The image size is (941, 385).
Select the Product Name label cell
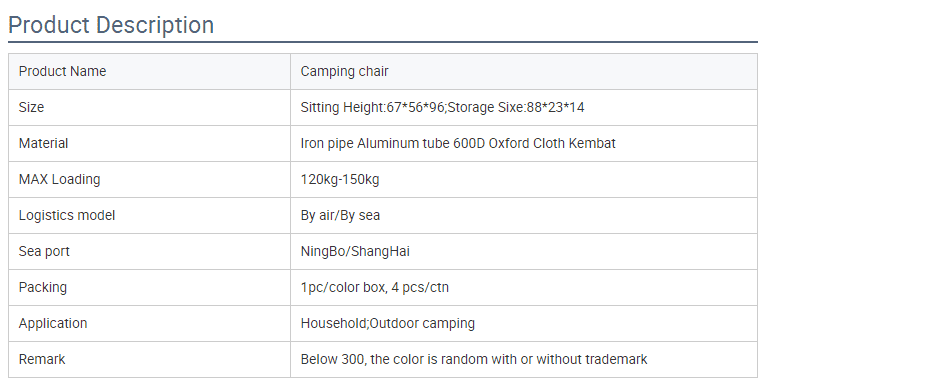click(x=149, y=71)
